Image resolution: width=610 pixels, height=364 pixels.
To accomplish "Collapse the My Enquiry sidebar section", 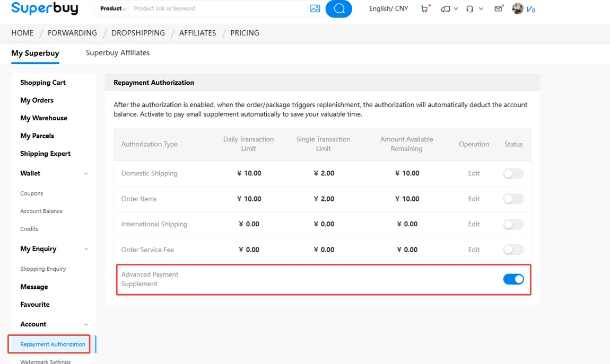I will click(x=86, y=249).
